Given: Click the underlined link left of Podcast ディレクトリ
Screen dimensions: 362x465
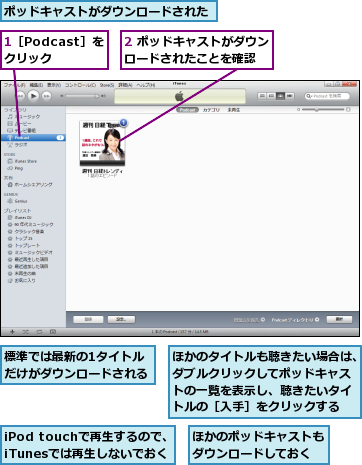Looking at the screenshot, I should [x=246, y=320].
